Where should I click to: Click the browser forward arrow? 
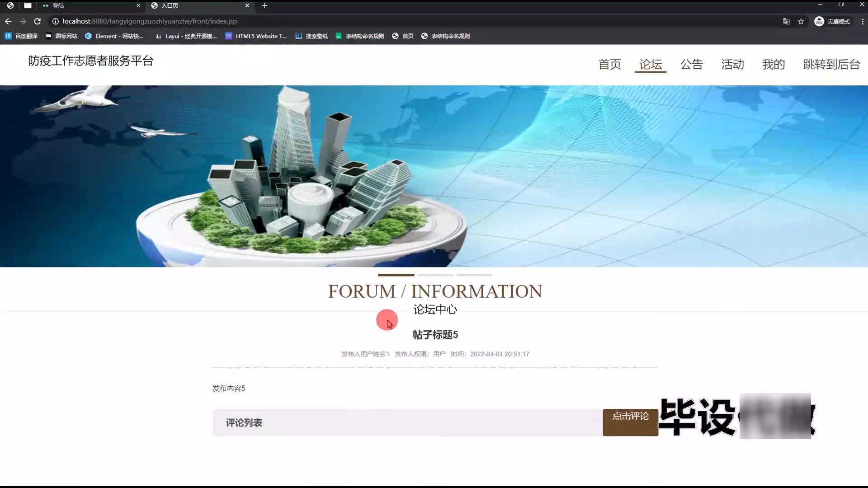coord(23,21)
